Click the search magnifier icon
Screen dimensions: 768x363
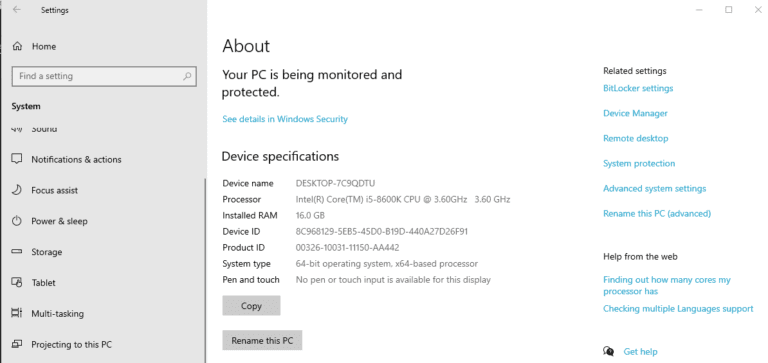pyautogui.click(x=187, y=76)
